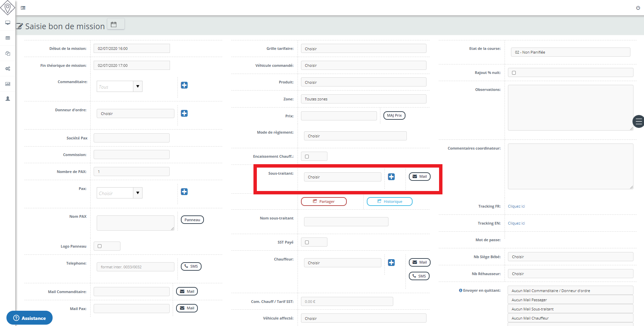The width and height of the screenshot is (644, 326).
Task: Toggle the sidebar menu icon at top
Action: [23, 8]
